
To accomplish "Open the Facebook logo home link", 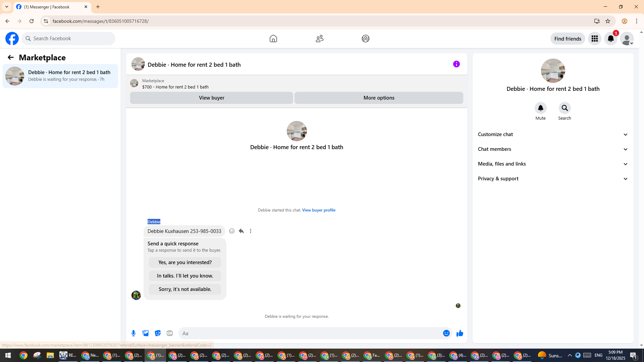I will pyautogui.click(x=12, y=39).
